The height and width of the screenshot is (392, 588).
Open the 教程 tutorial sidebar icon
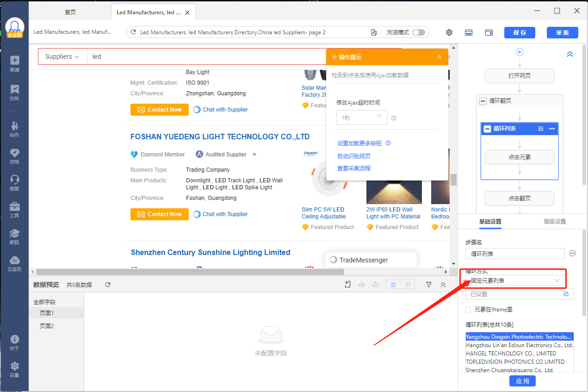[x=14, y=236]
